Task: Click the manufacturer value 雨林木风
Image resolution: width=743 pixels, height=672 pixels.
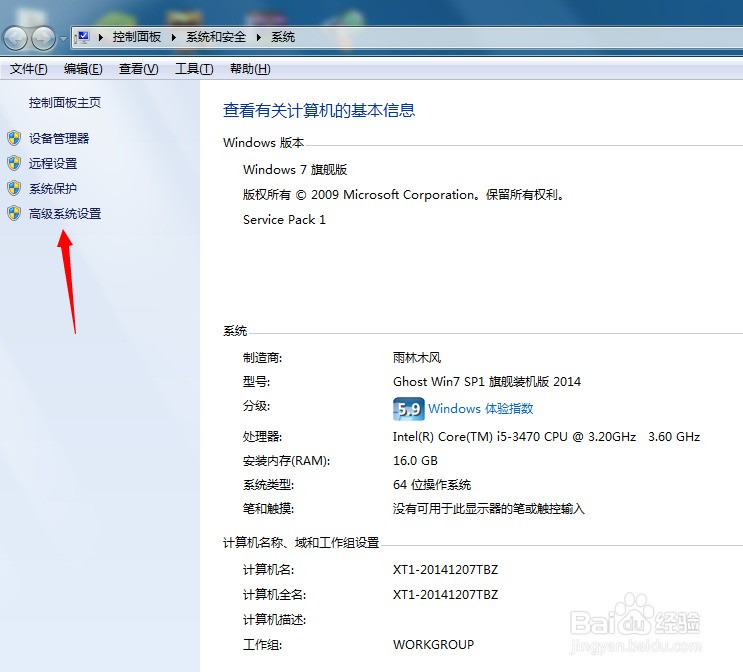Action: click(x=417, y=357)
